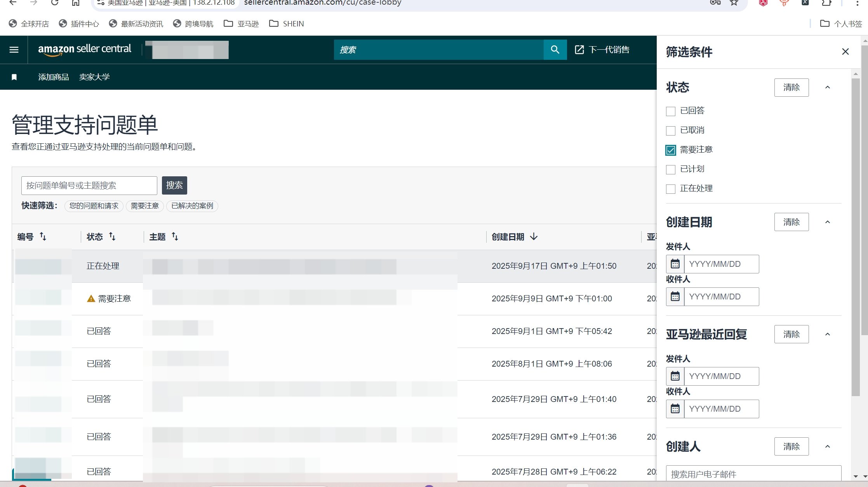Click the filter panel inner scrollbar
868x487 pixels.
856,237
